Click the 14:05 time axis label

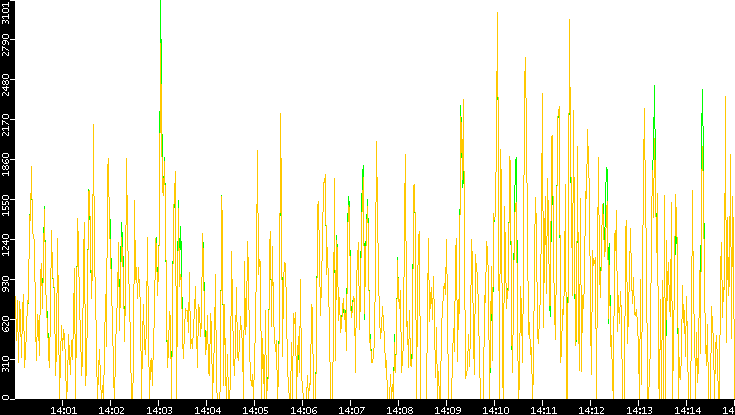(x=255, y=410)
